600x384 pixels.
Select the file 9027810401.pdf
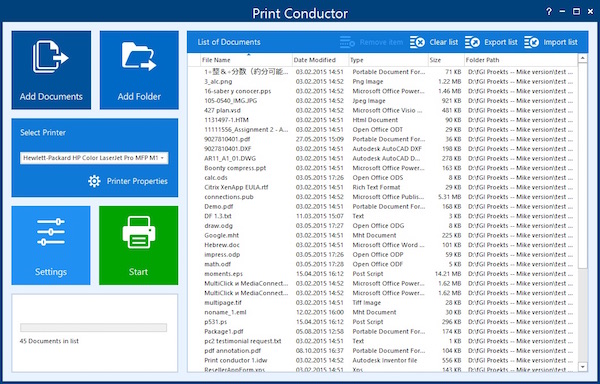click(x=227, y=139)
